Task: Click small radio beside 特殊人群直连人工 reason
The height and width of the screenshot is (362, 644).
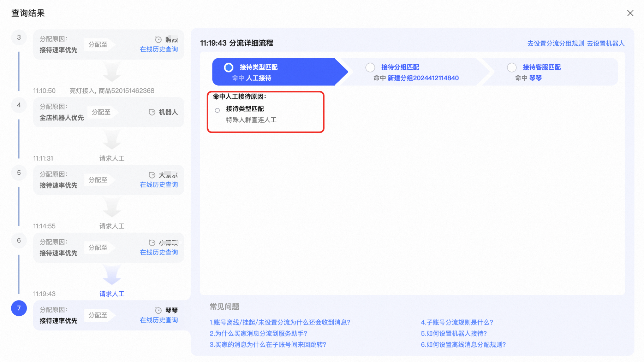Action: pos(217,110)
